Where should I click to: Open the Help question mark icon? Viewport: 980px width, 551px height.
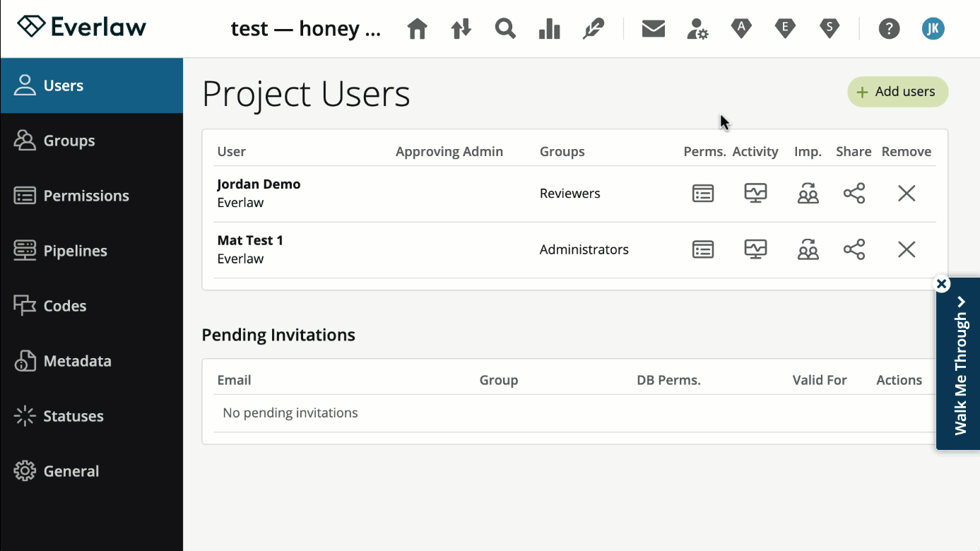(x=889, y=28)
